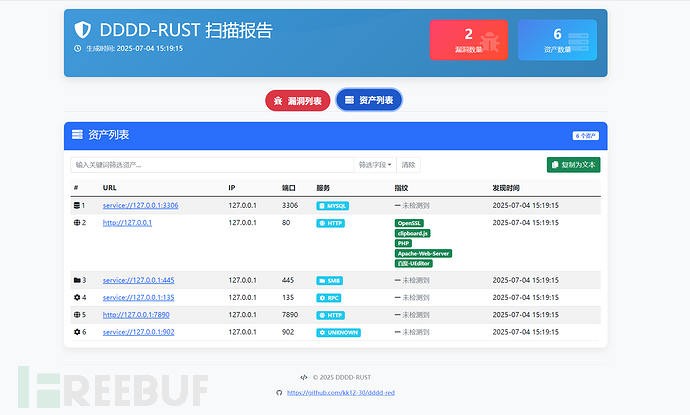Click the Apache-Web-Server fingerprint tag
Viewport: 690px width, 415px height.
[423, 253]
